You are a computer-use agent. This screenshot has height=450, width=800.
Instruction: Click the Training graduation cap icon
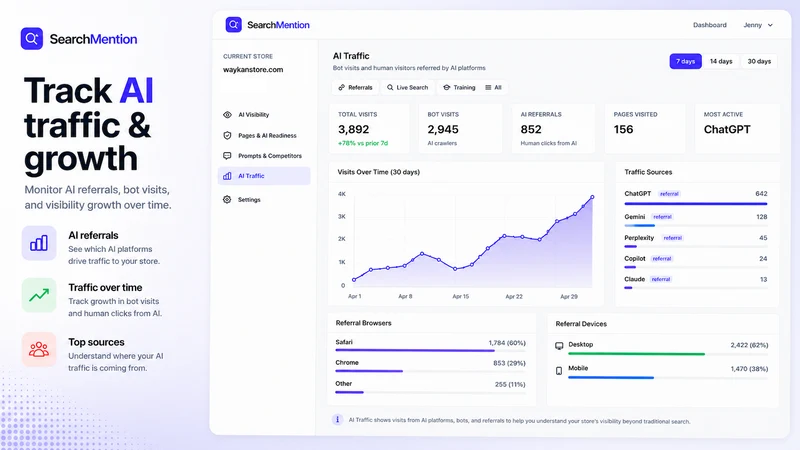(x=447, y=87)
